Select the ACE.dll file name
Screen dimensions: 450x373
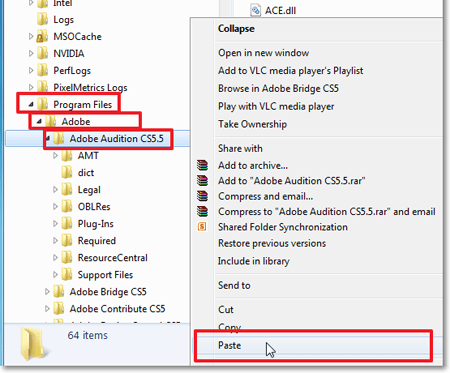[280, 11]
